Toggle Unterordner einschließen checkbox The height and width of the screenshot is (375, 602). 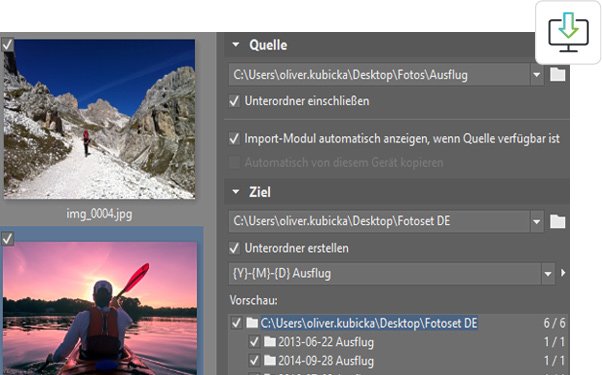pyautogui.click(x=234, y=101)
